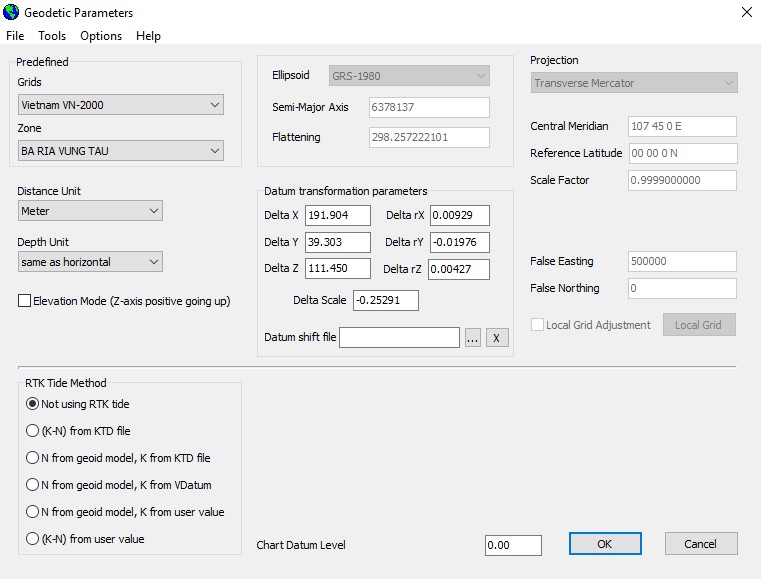
Task: Click the Datum shift file text field
Action: pos(399,337)
